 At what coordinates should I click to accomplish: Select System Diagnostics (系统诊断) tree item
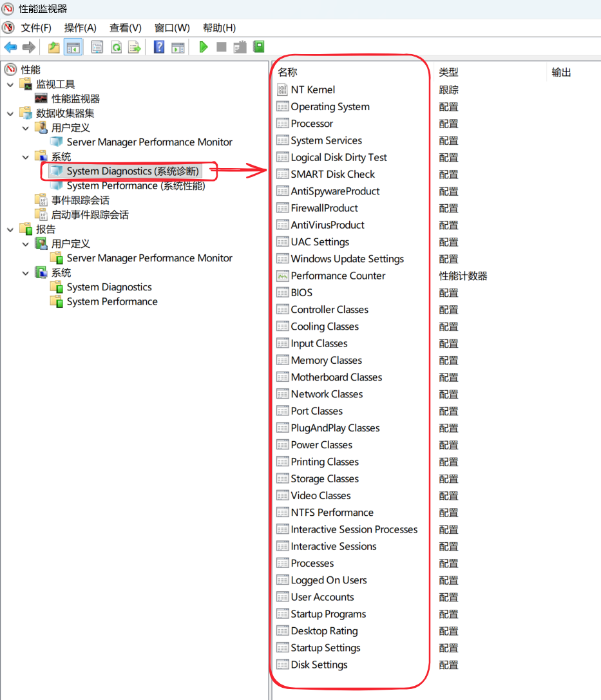(x=133, y=171)
